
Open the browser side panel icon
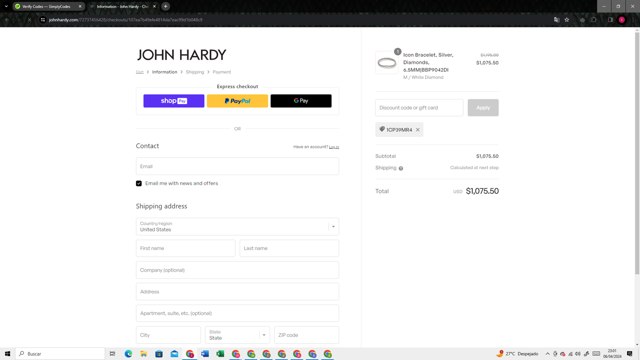(610, 20)
